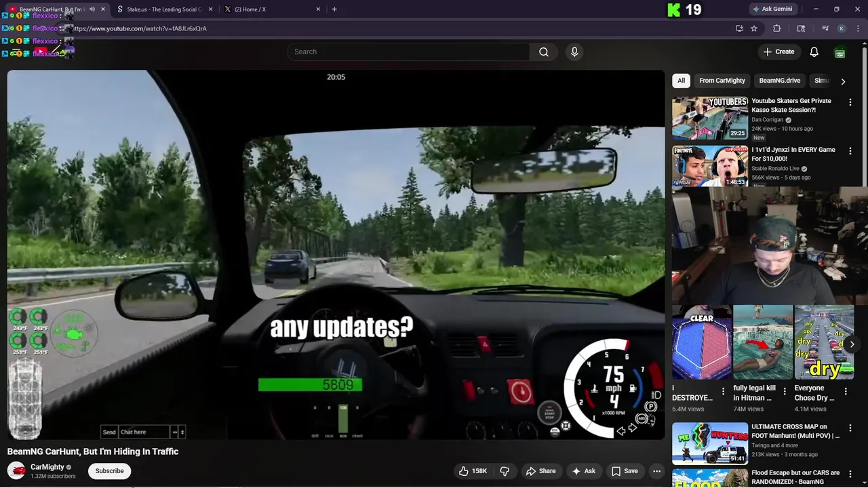Click the green 5809 progress bar
Screen dimensions: 868x488
(x=310, y=385)
